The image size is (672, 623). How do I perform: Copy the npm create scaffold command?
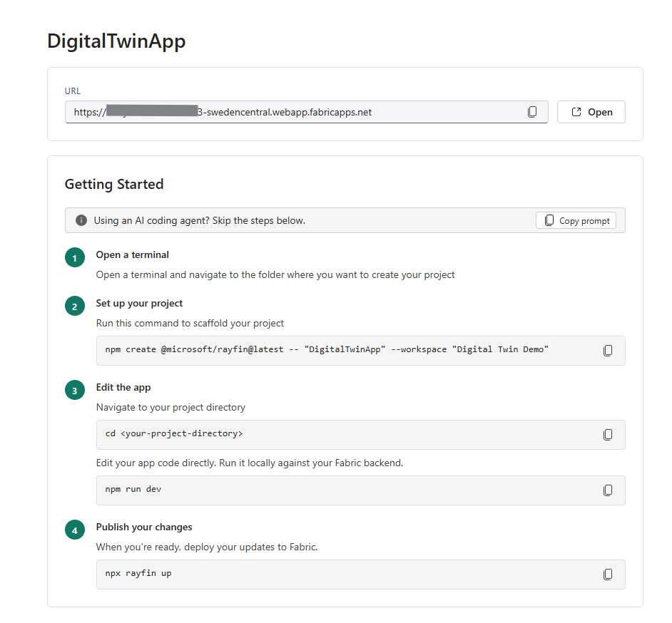click(x=607, y=351)
